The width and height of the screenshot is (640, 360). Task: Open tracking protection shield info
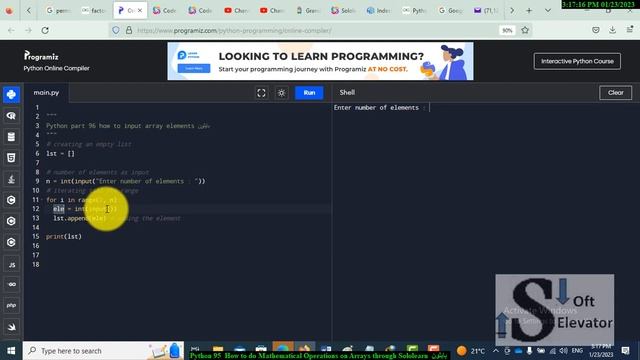[x=116, y=30]
